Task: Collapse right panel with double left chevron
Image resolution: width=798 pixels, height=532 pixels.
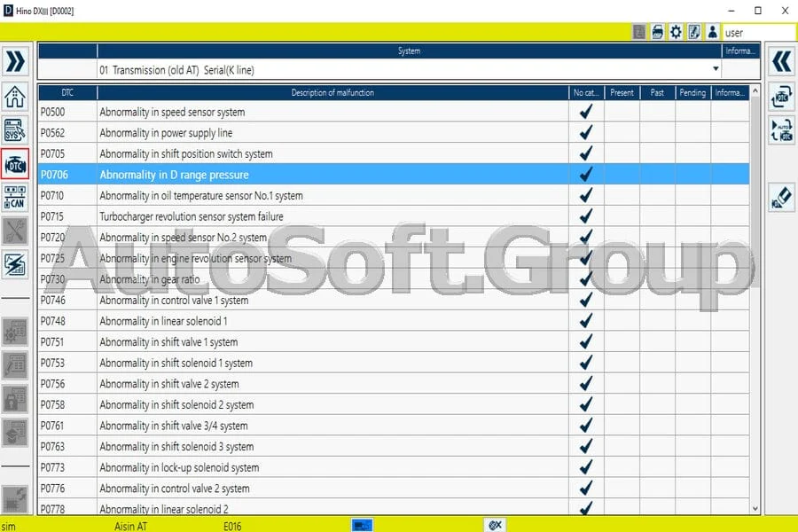Action: tap(782, 61)
